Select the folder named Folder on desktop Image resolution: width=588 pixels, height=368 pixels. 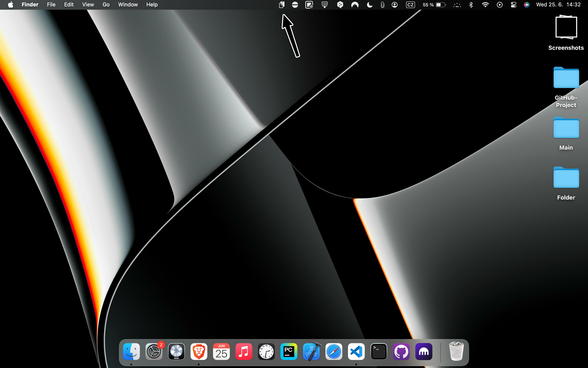click(566, 183)
